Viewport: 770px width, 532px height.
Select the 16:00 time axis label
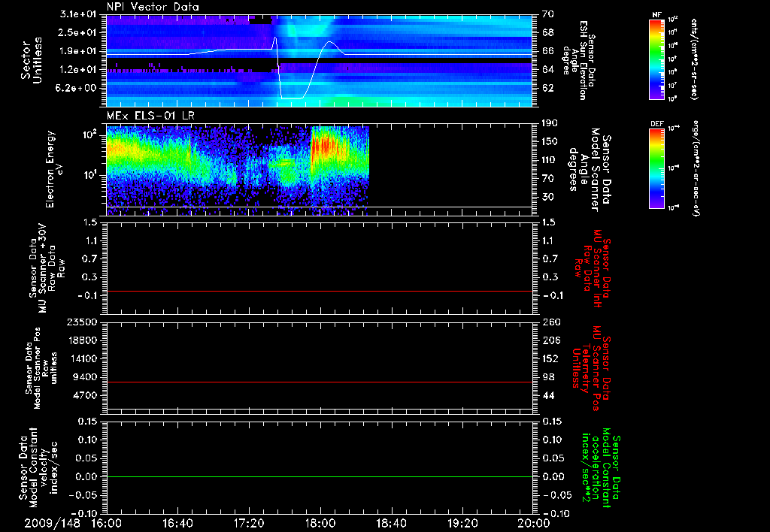pos(107,523)
